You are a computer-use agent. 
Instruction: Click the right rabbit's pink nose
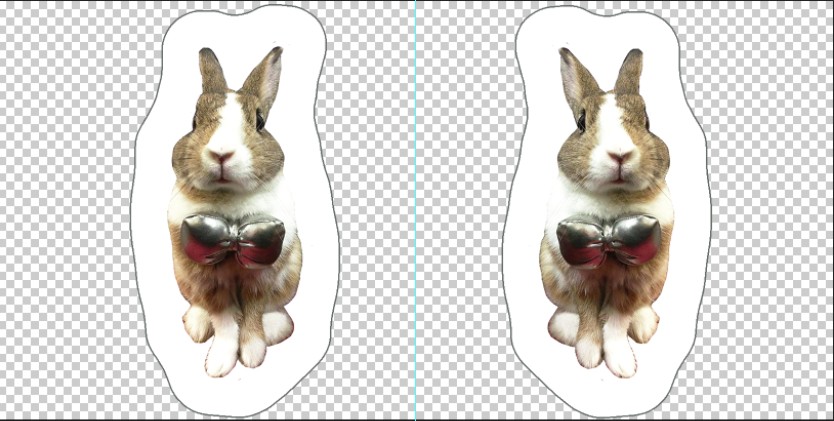(619, 157)
